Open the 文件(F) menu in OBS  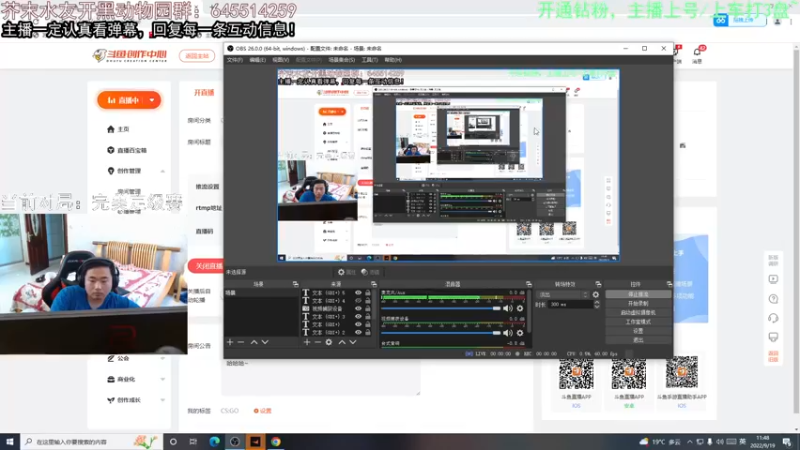235,60
